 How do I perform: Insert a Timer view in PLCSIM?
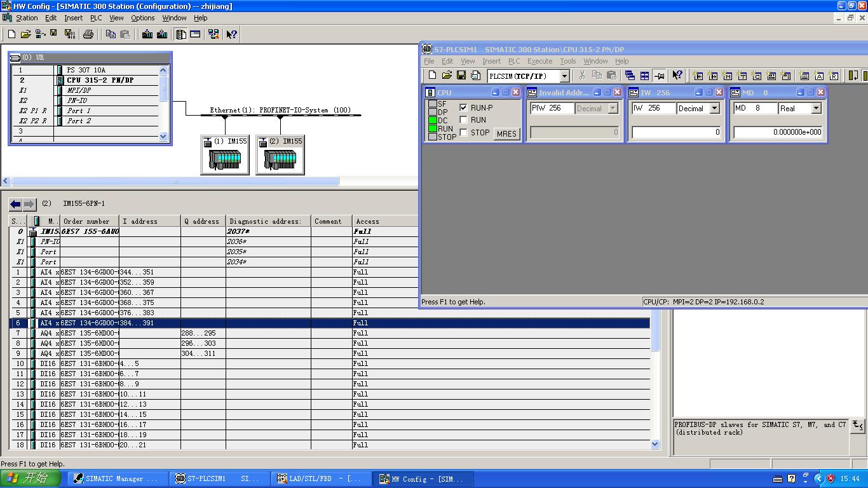click(x=742, y=76)
